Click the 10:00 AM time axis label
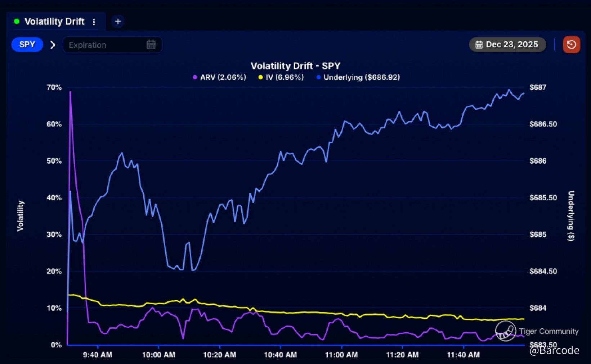 (x=158, y=355)
